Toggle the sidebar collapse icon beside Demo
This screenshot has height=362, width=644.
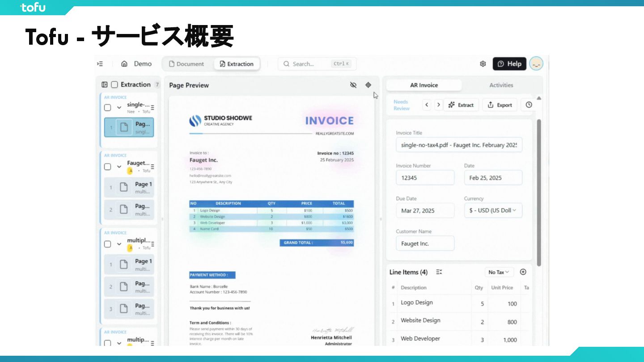pyautogui.click(x=100, y=64)
